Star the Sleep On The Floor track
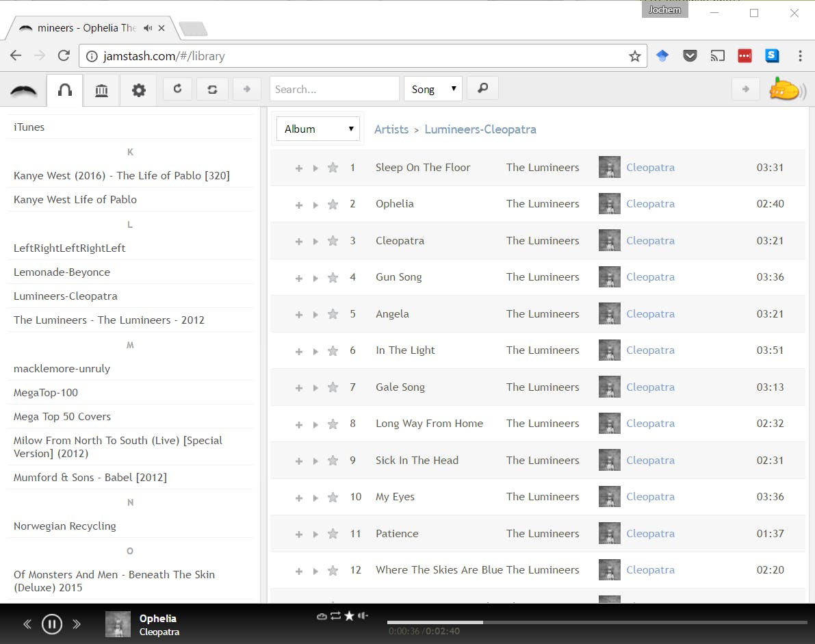 click(333, 168)
